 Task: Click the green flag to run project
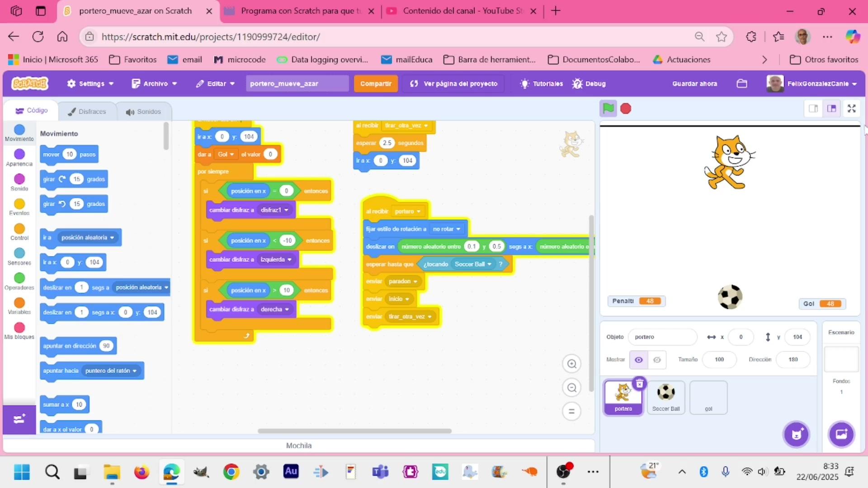(x=608, y=108)
